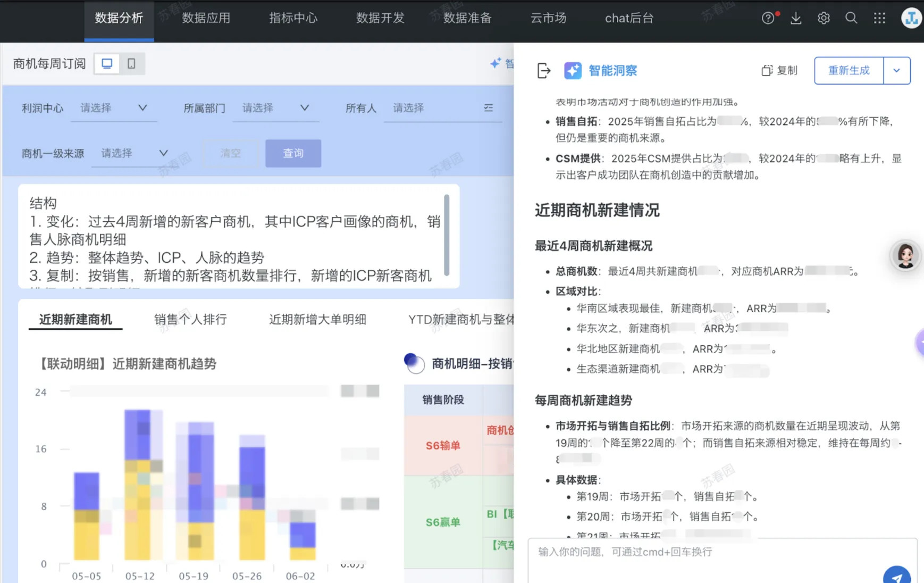Viewport: 924px width, 583px height.
Task: Click the scrollbar in the 结构 text box
Action: pos(447,235)
